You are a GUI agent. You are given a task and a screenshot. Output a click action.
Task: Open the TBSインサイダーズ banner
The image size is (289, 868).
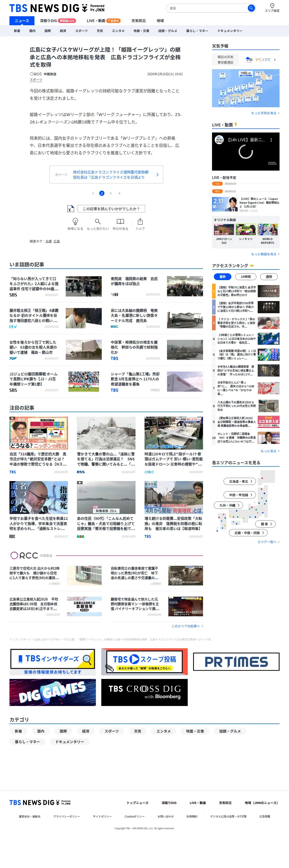pos(52,662)
